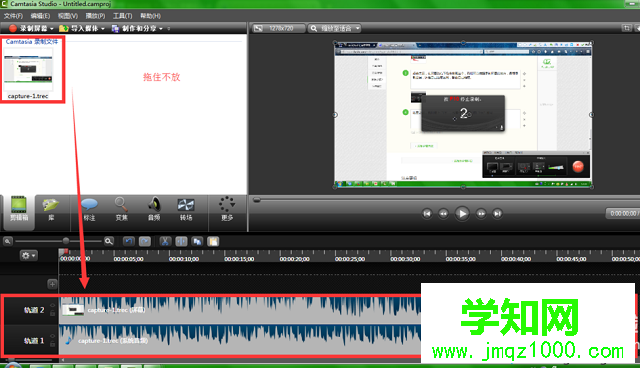The image size is (640, 368).
Task: Open the Play (播放) menu
Action: (x=95, y=16)
